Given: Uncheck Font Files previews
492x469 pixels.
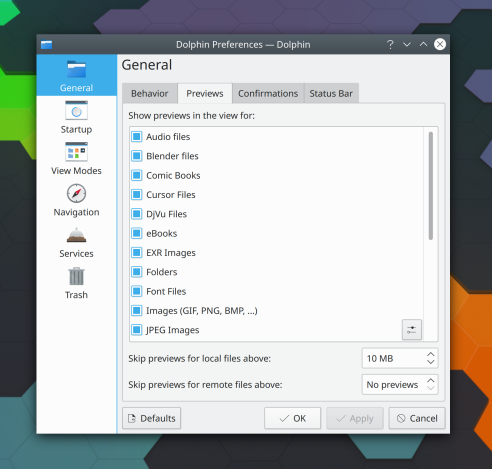Looking at the screenshot, I should pos(136,291).
